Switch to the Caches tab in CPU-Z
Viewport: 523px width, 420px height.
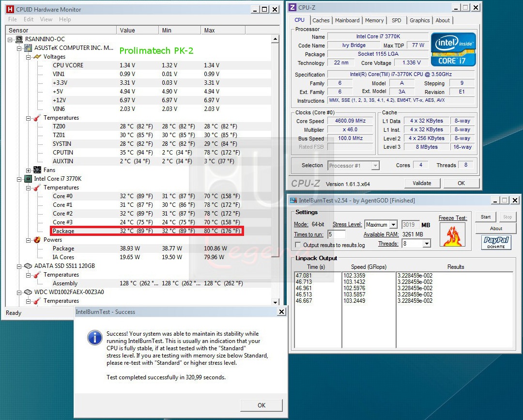321,20
